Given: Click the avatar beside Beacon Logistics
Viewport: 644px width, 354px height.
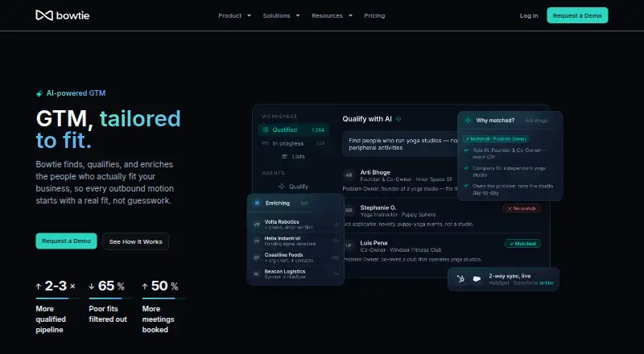Looking at the screenshot, I should [x=257, y=274].
